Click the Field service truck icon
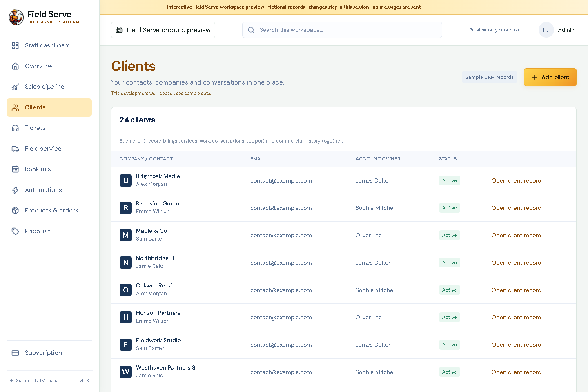Image resolution: width=588 pixels, height=392 pixels. click(15, 149)
